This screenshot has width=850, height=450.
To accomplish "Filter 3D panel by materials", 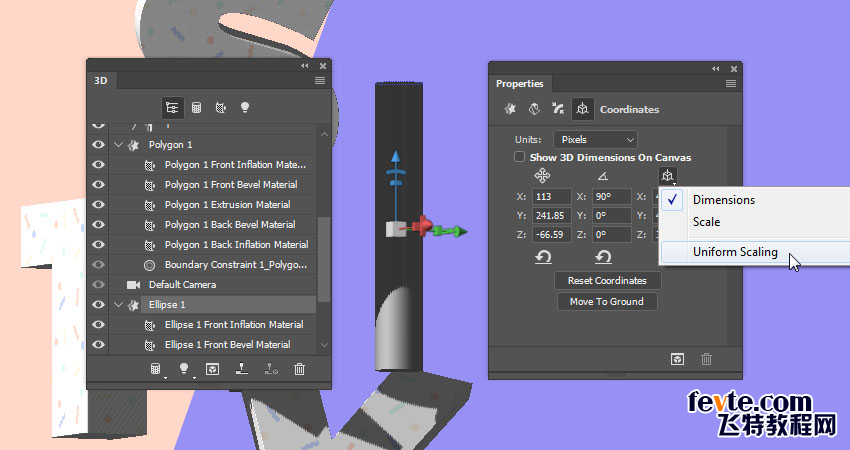I will click(221, 108).
